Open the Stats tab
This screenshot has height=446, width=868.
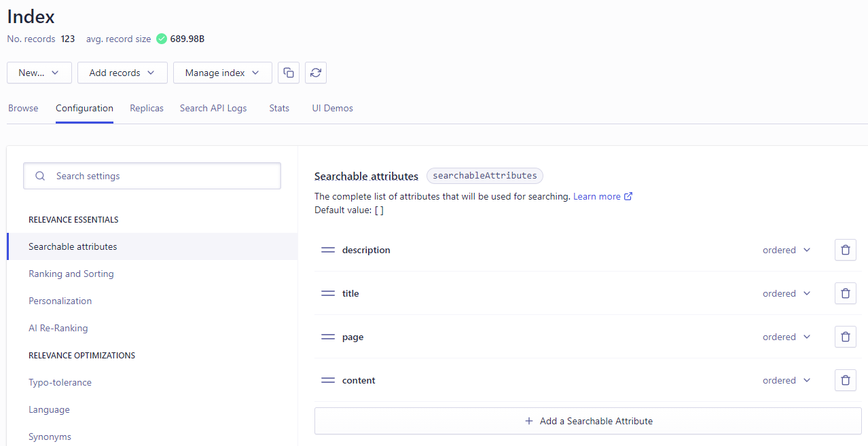pos(279,108)
